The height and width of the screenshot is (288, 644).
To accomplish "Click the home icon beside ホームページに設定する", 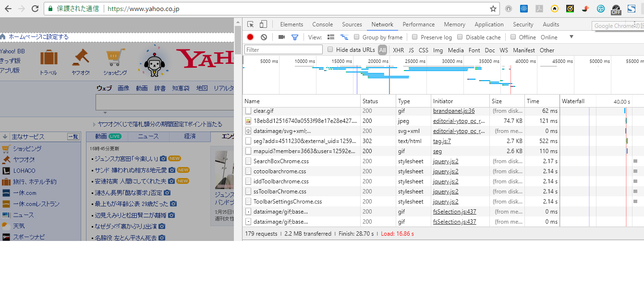I will pyautogui.click(x=3, y=36).
